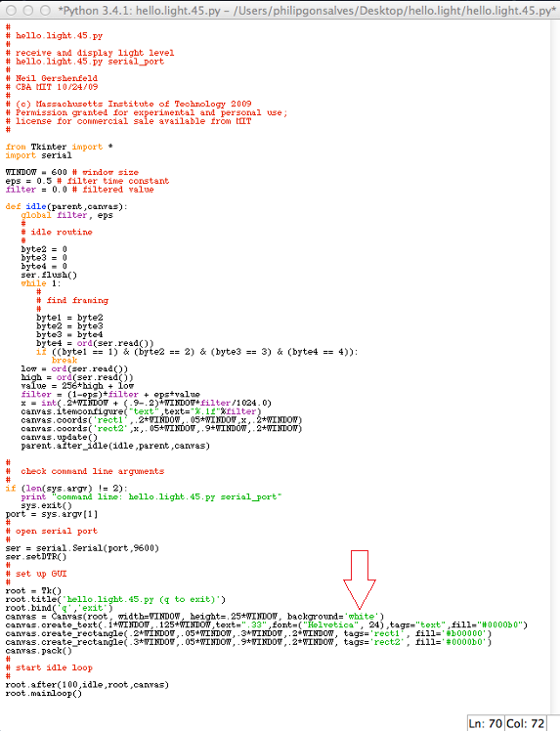Click the 'port = sys.argv[1]' line
The width and height of the screenshot is (560, 731).
[52, 514]
